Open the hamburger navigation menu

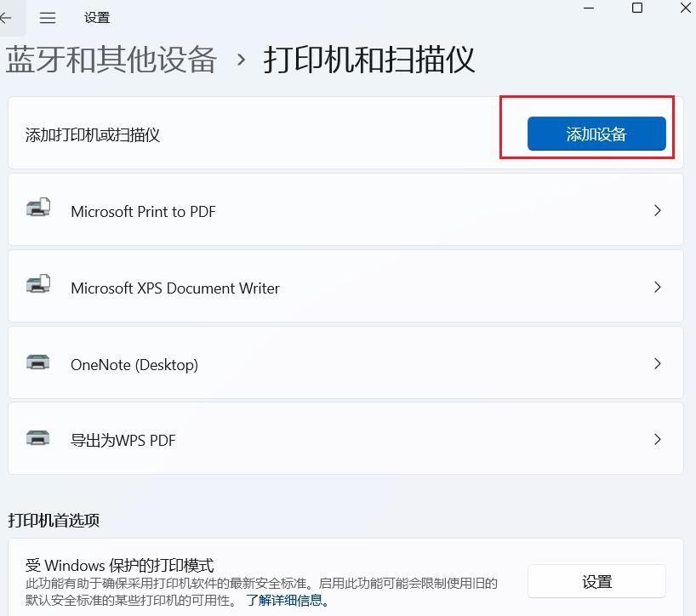pos(48,18)
